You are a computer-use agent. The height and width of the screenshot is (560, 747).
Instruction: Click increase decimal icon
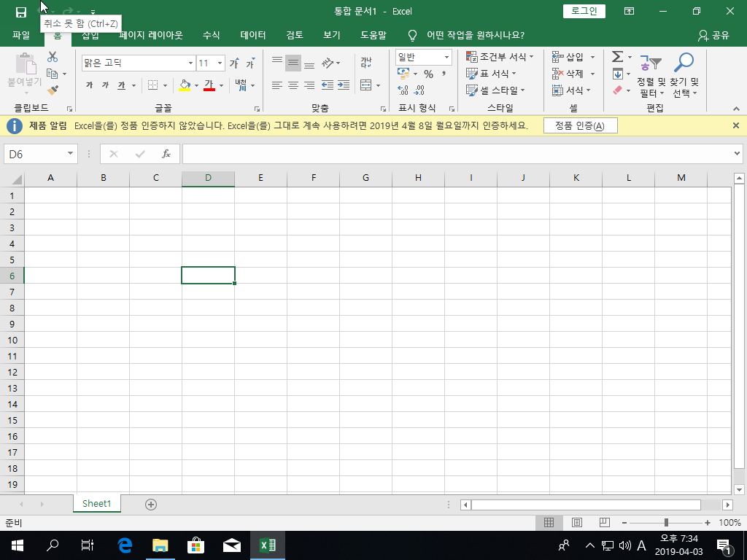click(403, 90)
